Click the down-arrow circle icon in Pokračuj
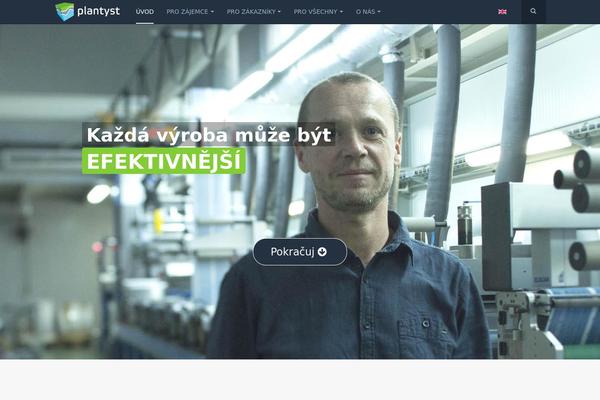The width and height of the screenshot is (600, 400). pos(322,251)
